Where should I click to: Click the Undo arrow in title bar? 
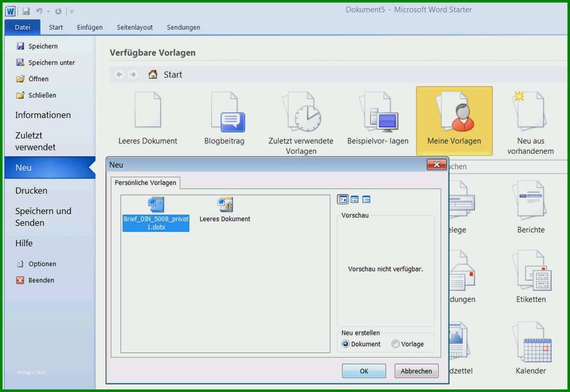pyautogui.click(x=39, y=11)
